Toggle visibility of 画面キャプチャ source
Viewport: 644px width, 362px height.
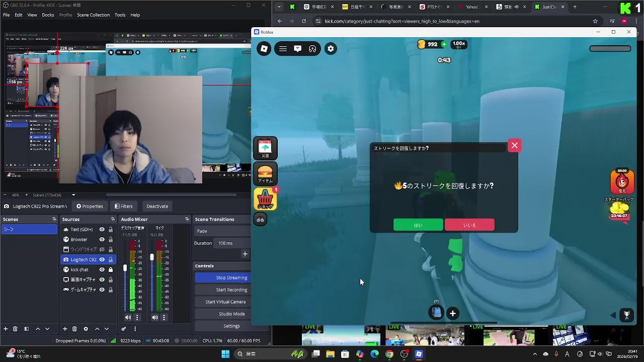coord(102,280)
